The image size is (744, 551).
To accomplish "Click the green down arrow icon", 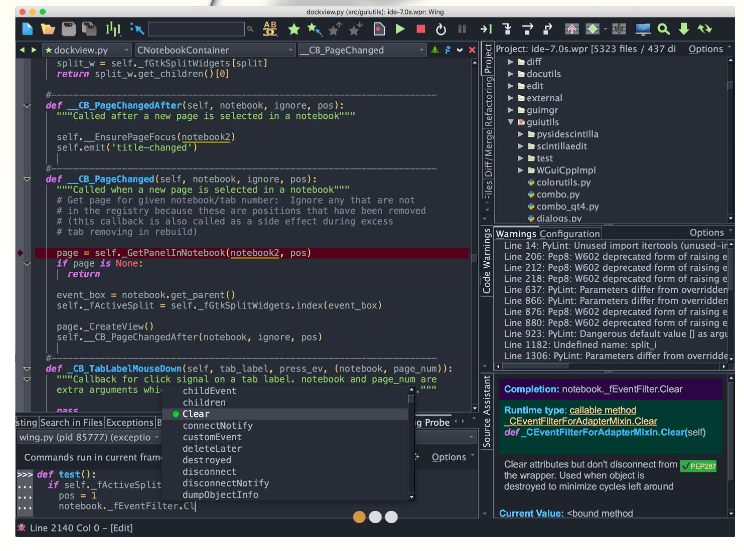I will tap(684, 29).
